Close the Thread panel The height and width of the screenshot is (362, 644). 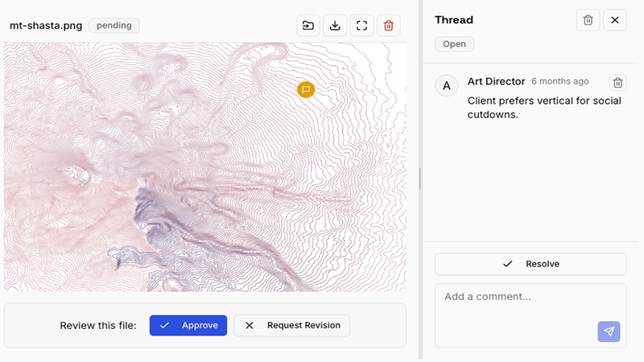[x=615, y=20]
